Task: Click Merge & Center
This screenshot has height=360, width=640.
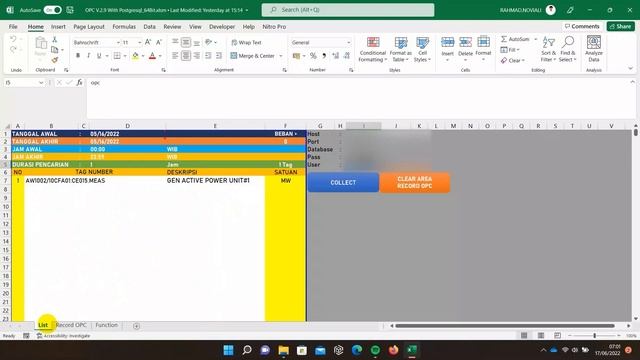Action: tap(253, 56)
